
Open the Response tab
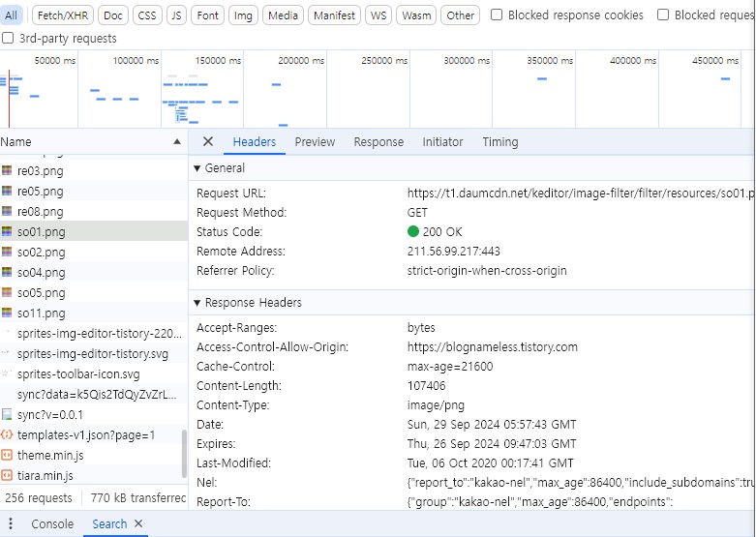378,141
